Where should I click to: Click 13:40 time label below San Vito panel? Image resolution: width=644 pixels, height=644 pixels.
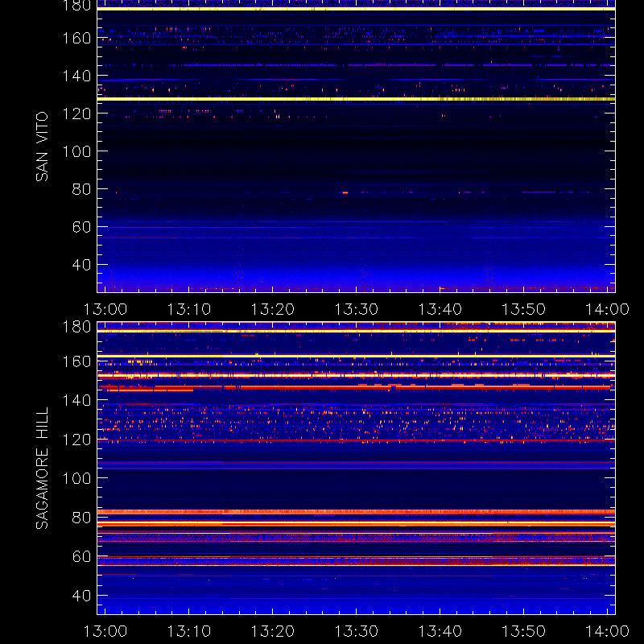(440, 309)
